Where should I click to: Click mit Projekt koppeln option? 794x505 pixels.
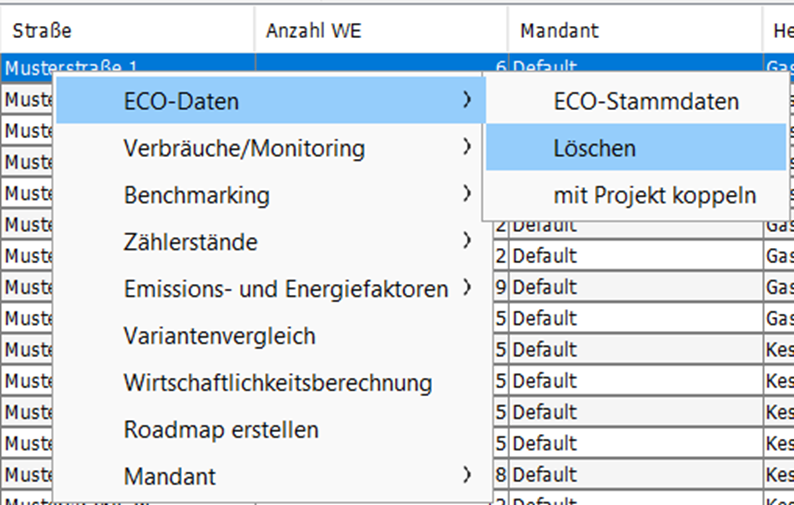(x=654, y=195)
